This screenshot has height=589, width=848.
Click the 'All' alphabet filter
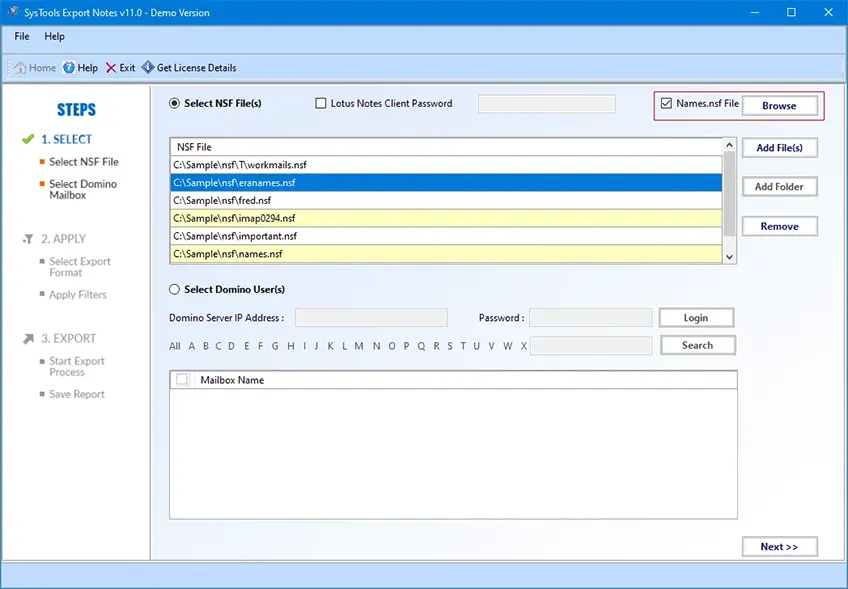(175, 346)
